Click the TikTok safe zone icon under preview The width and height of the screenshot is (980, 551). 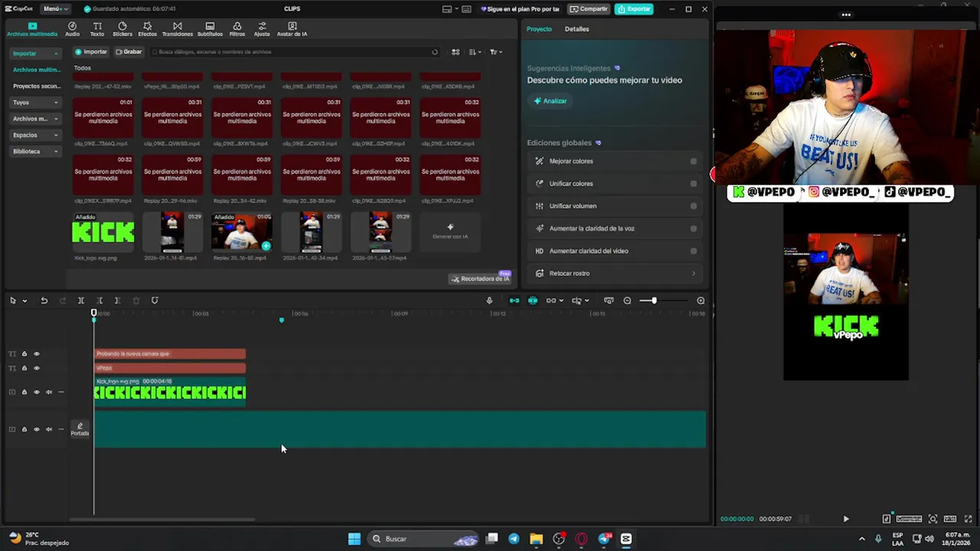coord(887,519)
